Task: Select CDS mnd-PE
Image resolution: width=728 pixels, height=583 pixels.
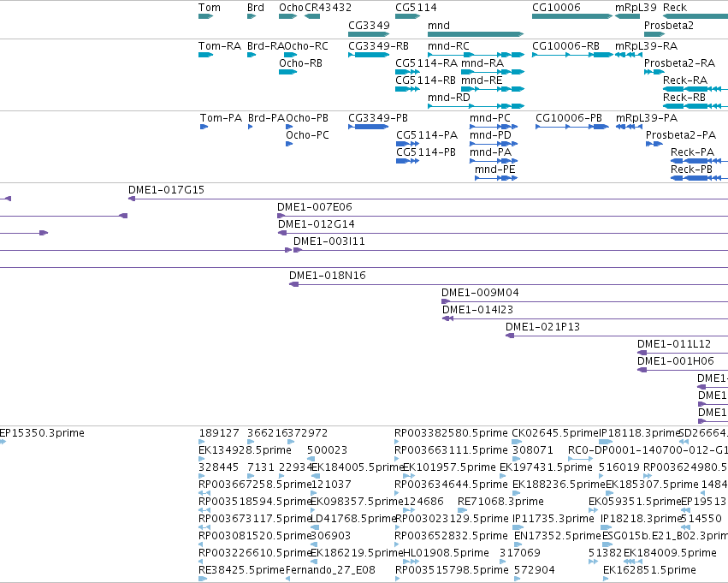Action: tap(496, 178)
